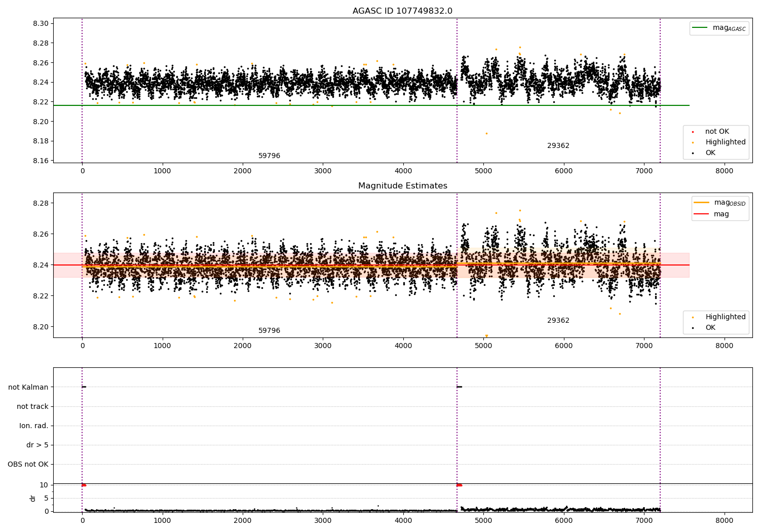Click 8.22 tick label in top plot
The height and width of the screenshot is (532, 760).
[41, 102]
